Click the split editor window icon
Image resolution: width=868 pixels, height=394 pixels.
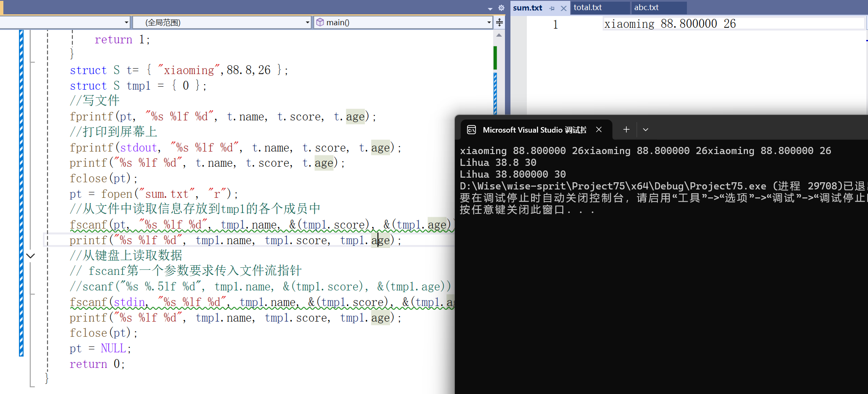click(x=499, y=22)
